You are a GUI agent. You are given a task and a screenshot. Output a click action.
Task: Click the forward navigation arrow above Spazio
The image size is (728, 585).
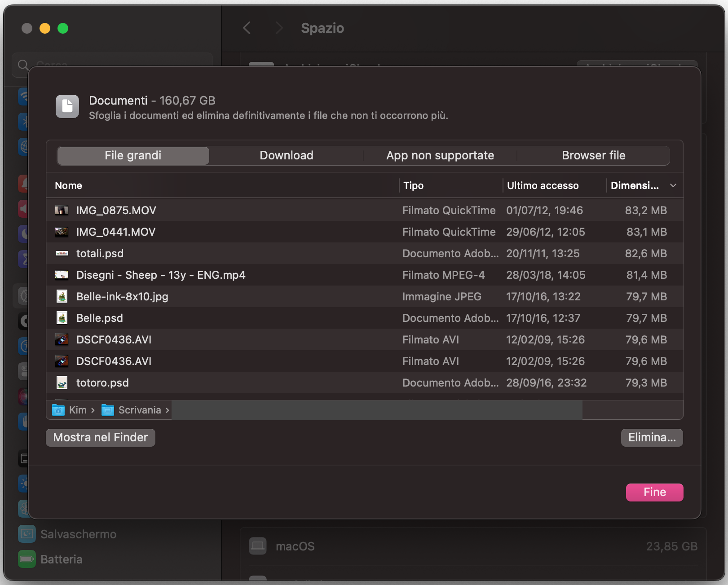coord(279,28)
